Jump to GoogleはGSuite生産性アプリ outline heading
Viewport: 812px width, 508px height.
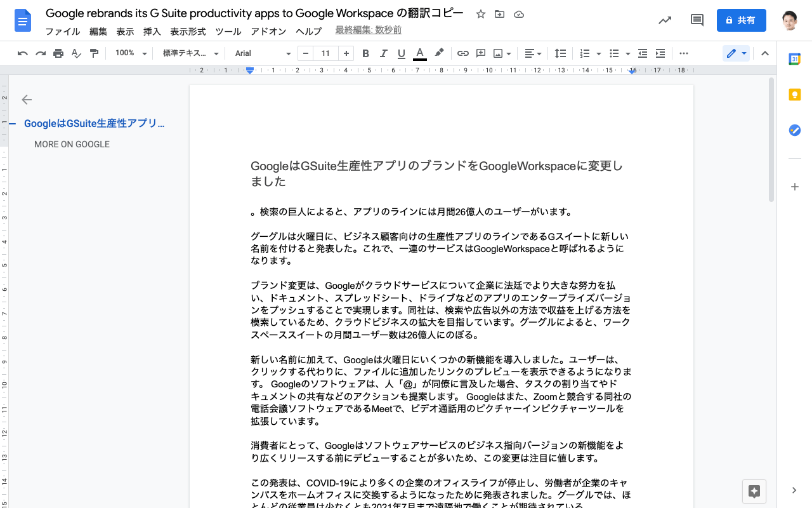(95, 123)
